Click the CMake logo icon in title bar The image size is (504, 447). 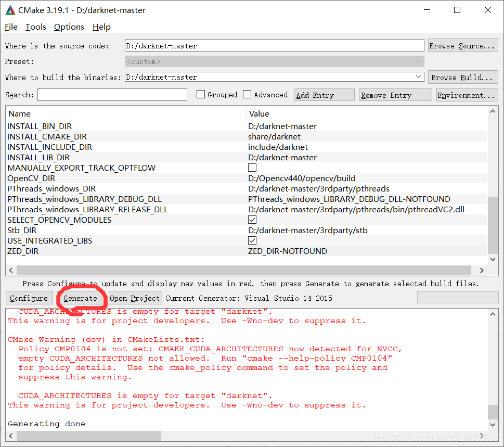click(10, 10)
